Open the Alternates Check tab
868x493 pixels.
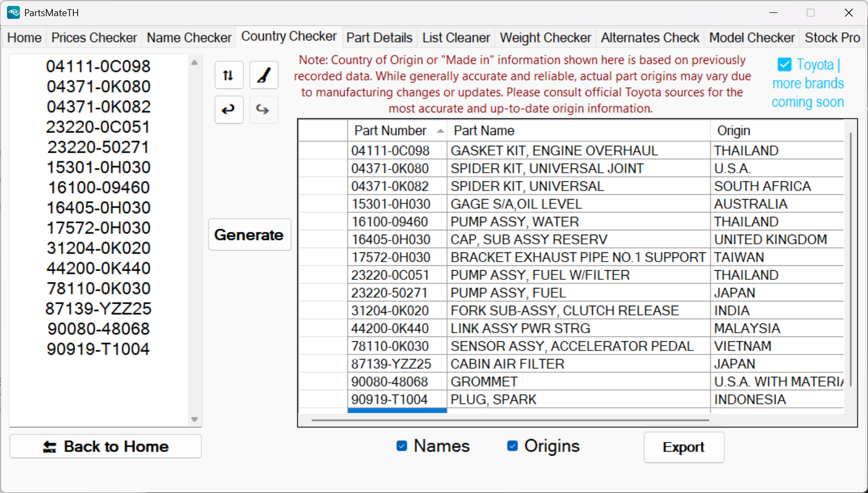click(x=650, y=38)
